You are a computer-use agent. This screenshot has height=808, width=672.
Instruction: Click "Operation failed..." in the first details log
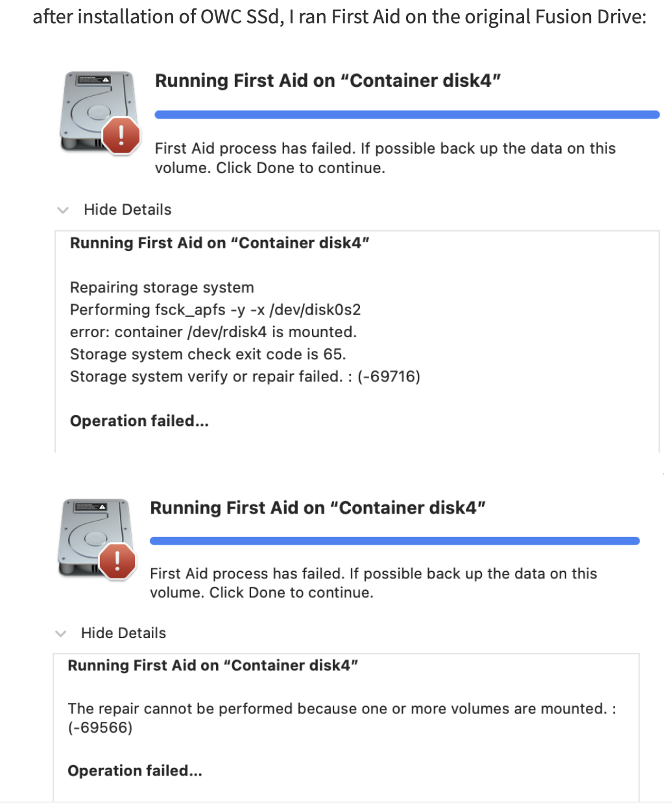tap(139, 421)
